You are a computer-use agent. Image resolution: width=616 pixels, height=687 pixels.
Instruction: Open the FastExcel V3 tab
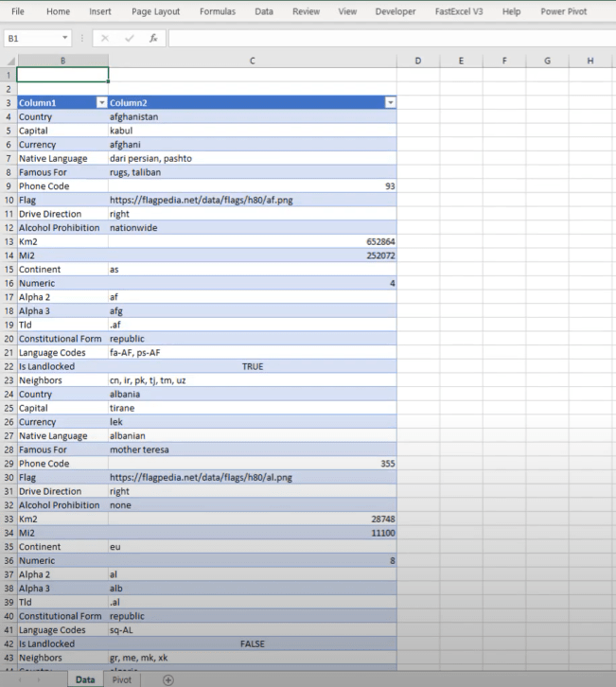click(459, 11)
